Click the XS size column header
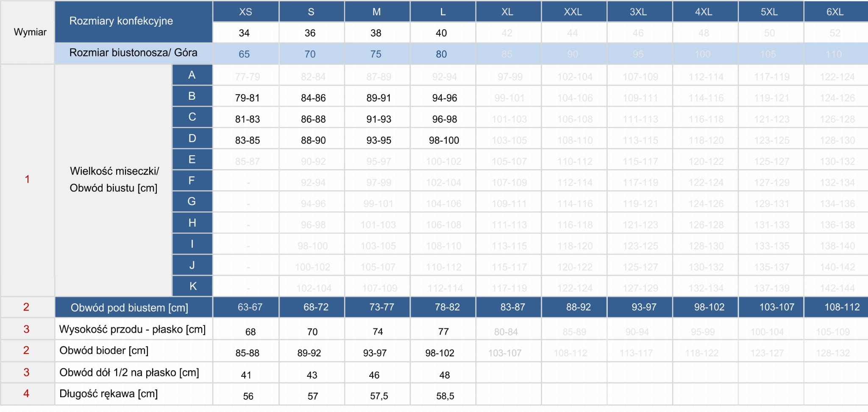The image size is (868, 412). coord(245,12)
